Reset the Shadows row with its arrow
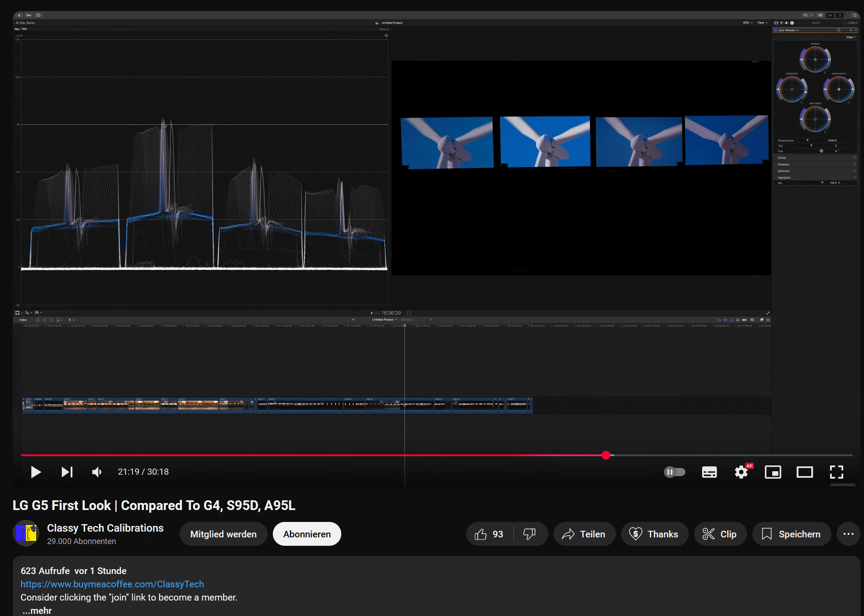Screen dimensions: 864x616 point(855,164)
